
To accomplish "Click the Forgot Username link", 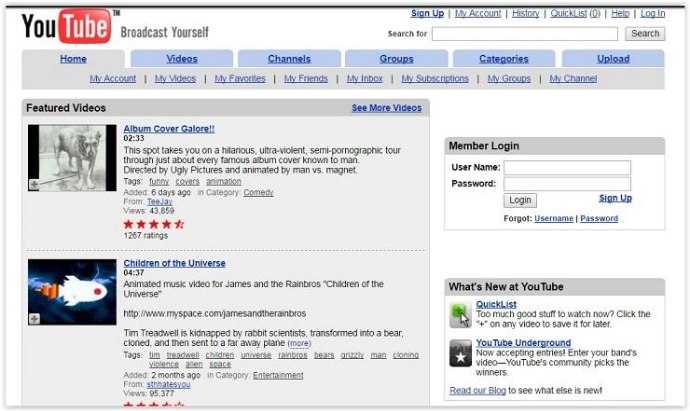I will (x=554, y=219).
